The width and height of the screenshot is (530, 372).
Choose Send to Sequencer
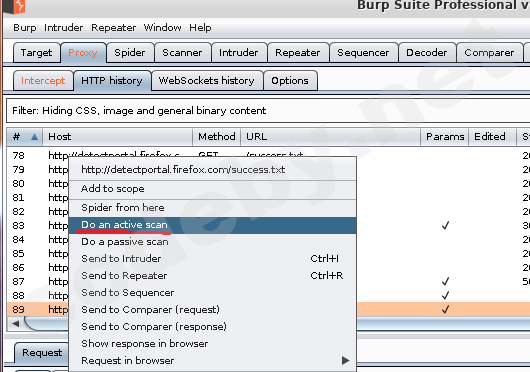213,293
